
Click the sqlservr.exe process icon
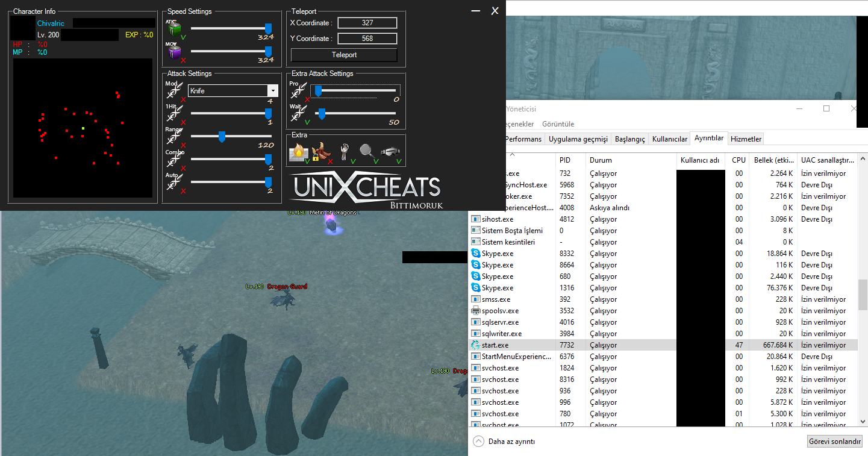click(x=475, y=322)
